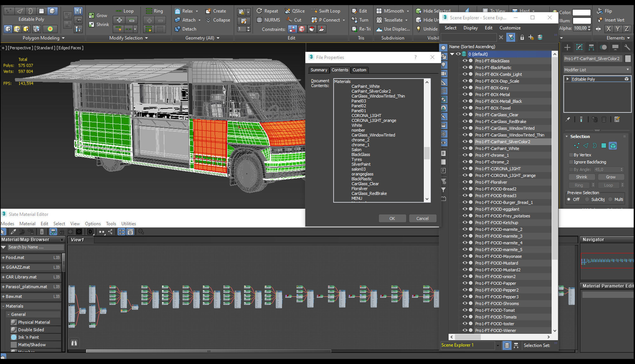
Task: Toggle visibility eye of Pro1-FT-CarPaint_White
Action: (x=465, y=148)
